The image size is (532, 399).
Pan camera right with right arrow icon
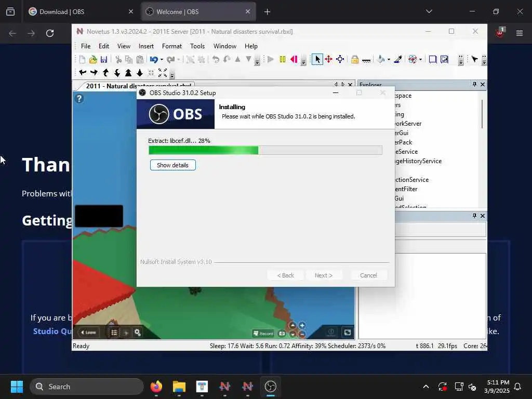click(94, 73)
